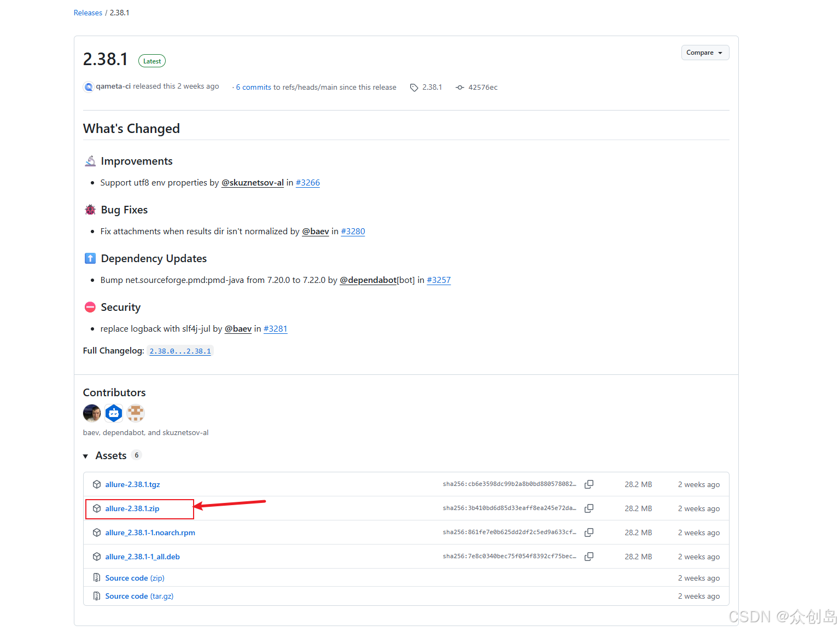Viewport: 840px width, 631px height.
Task: Open qameta-ci profile link
Action: [x=113, y=86]
